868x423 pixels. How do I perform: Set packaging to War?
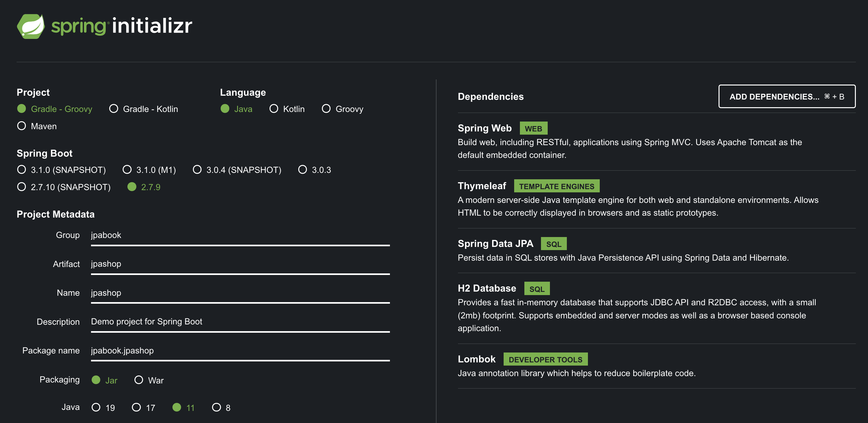(149, 380)
